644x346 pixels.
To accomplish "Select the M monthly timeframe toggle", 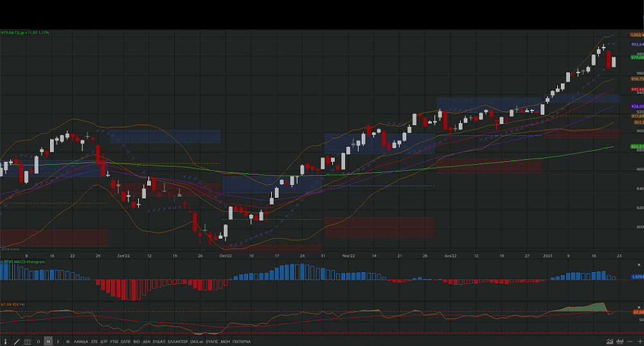I will tap(67, 342).
